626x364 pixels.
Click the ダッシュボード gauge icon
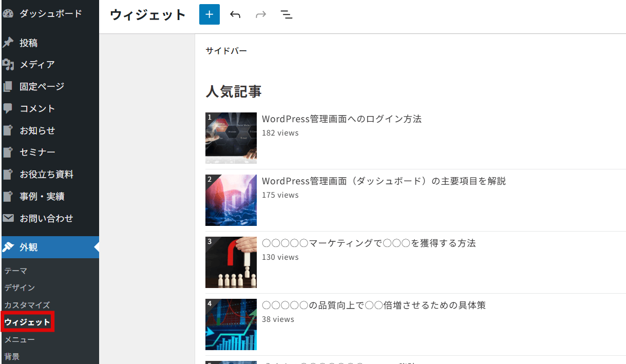(8, 14)
